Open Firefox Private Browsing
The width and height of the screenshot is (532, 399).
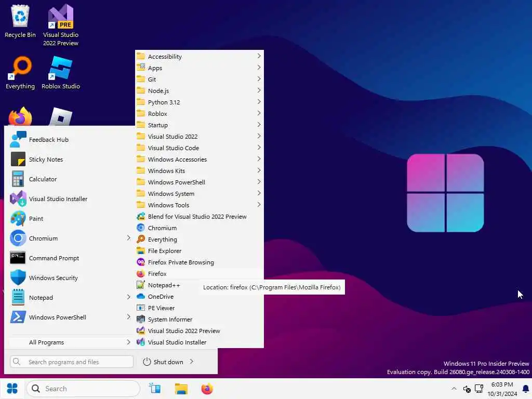199,262
